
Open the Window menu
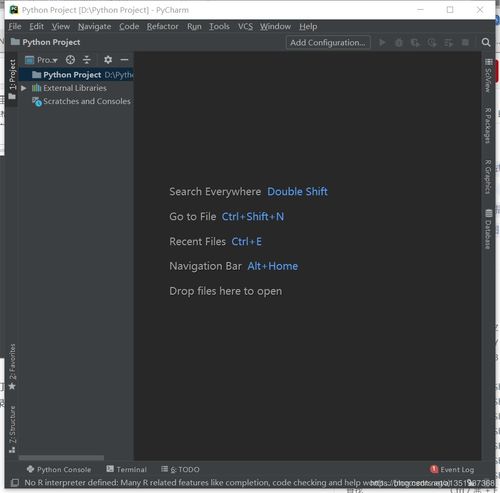275,26
